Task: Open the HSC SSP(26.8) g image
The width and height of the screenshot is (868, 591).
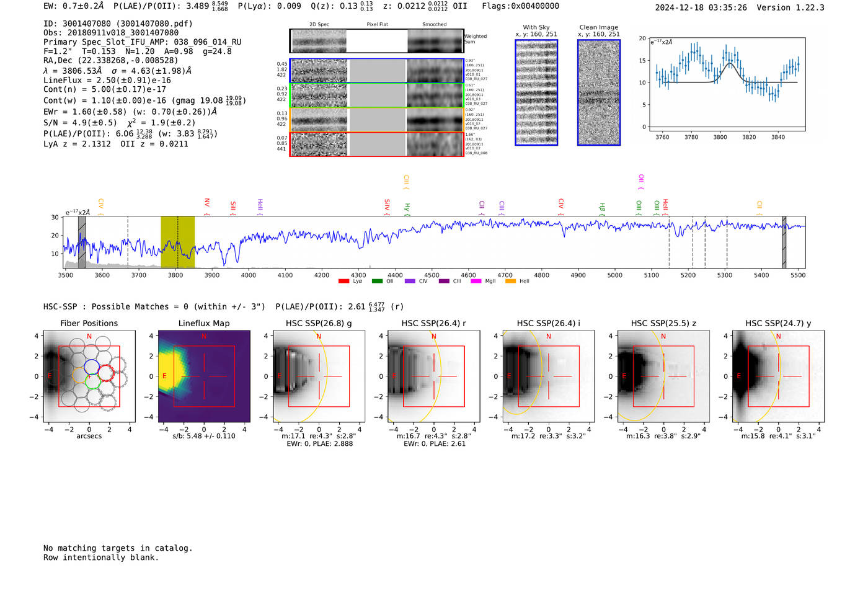Action: tap(319, 376)
